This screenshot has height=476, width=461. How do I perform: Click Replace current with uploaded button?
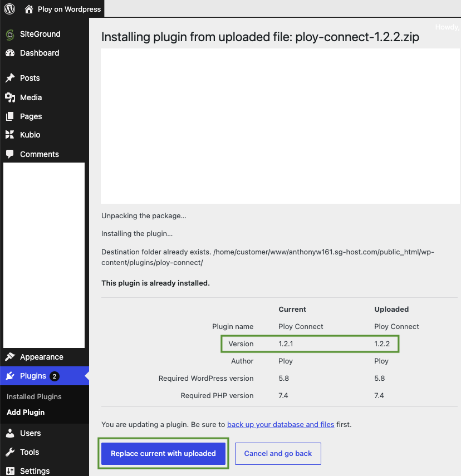click(163, 454)
